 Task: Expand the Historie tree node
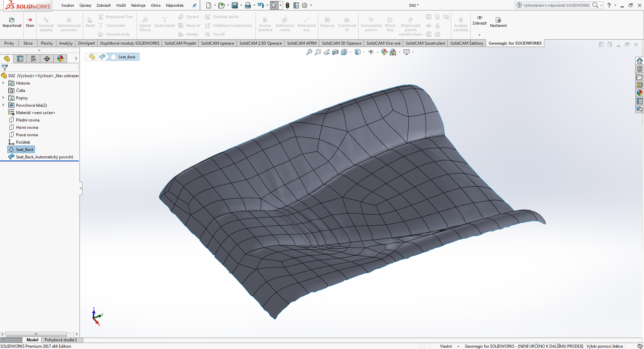(3, 83)
